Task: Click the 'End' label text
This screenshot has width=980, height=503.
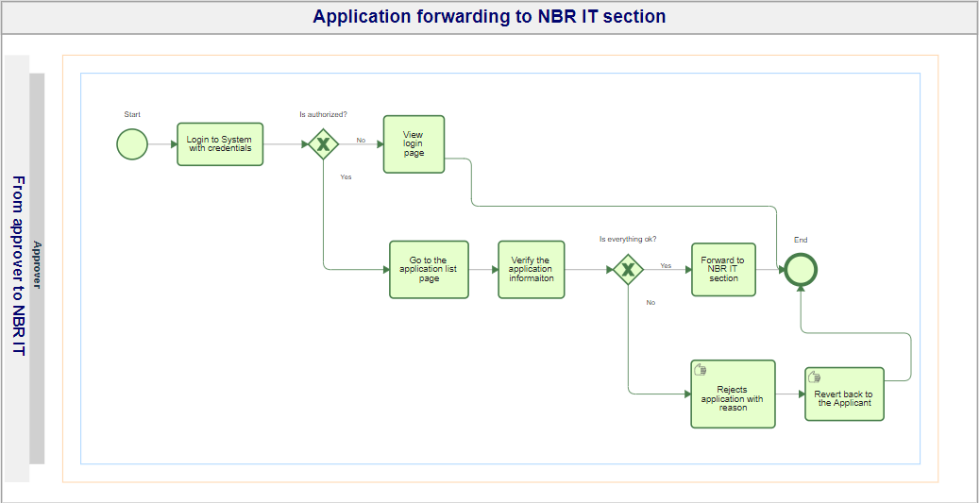Action: 801,240
